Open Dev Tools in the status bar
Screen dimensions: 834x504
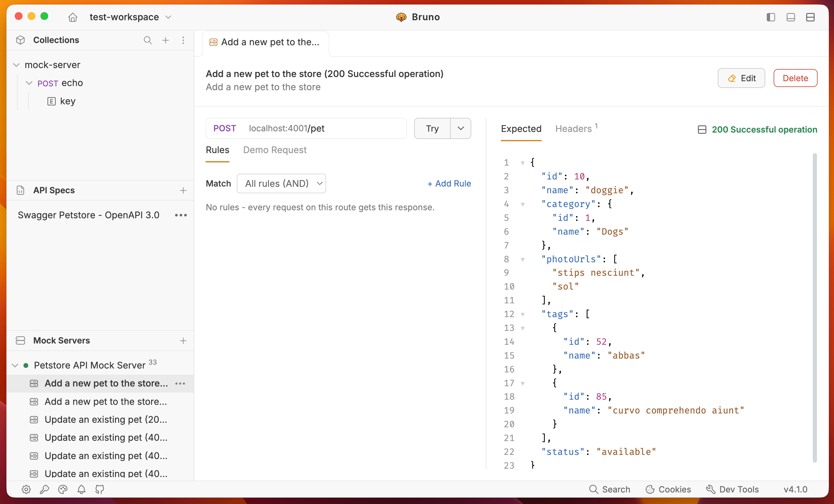tap(732, 489)
